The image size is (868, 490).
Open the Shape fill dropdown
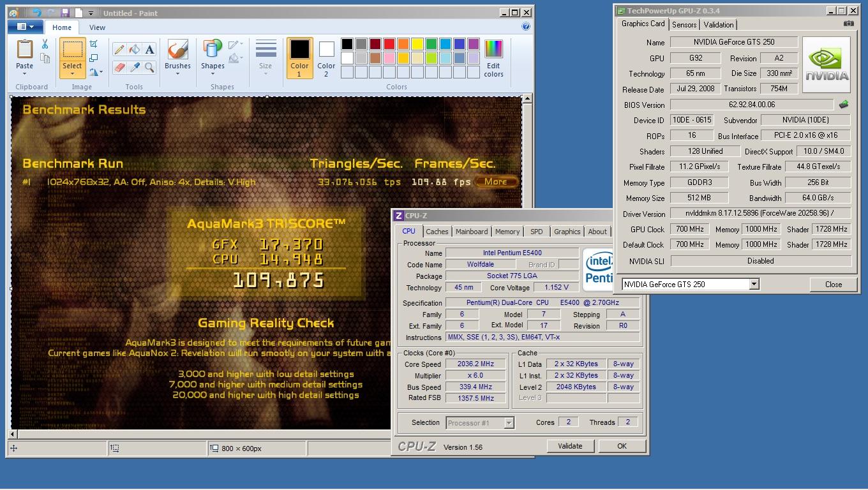pos(235,59)
